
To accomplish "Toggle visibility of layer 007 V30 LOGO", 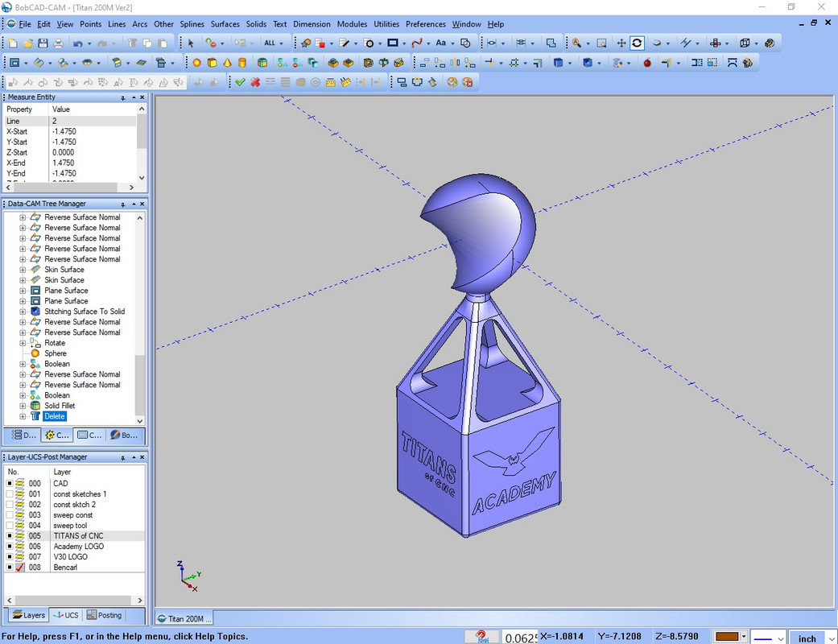I will pyautogui.click(x=10, y=556).
